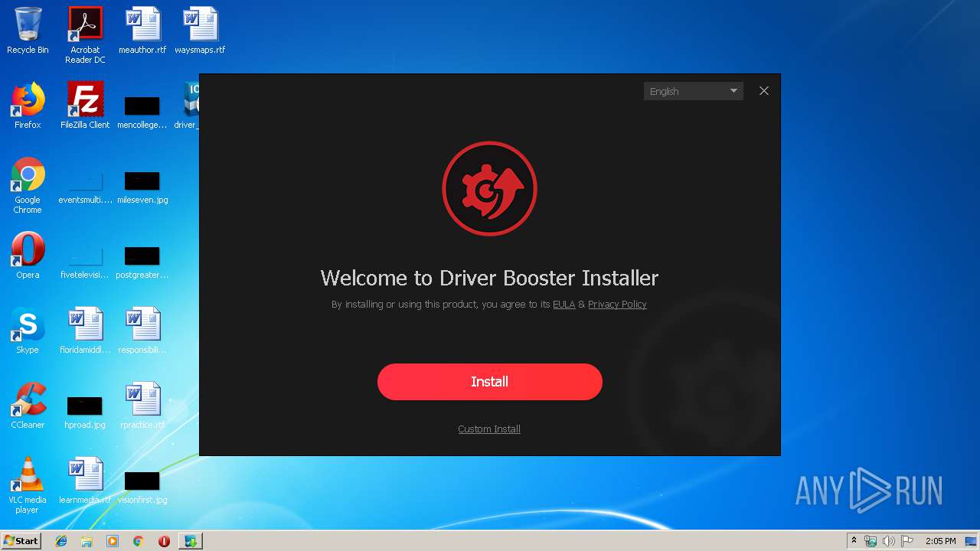980x551 pixels.
Task: Select the hproad.jpg file icon
Action: (x=85, y=412)
